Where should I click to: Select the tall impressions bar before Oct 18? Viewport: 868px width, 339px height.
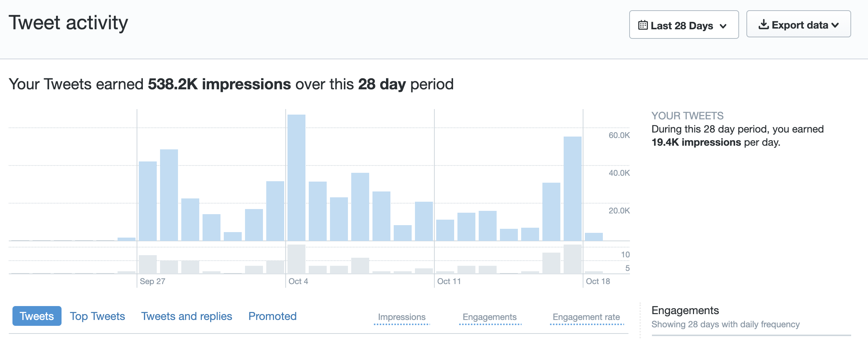pyautogui.click(x=572, y=189)
